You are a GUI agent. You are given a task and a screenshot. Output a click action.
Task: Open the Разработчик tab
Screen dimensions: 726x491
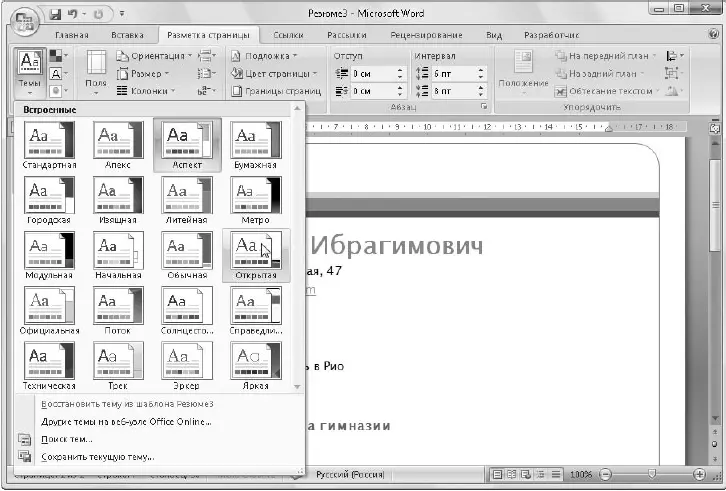pyautogui.click(x=551, y=35)
